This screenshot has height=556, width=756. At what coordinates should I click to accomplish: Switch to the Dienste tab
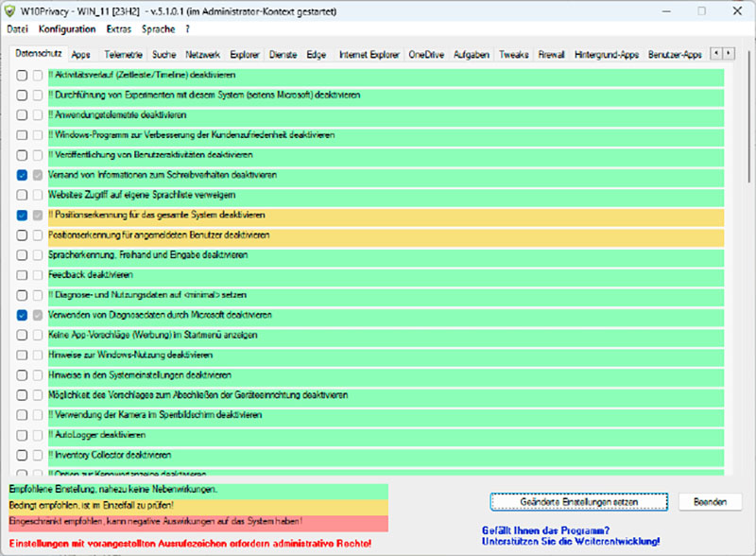tap(283, 55)
